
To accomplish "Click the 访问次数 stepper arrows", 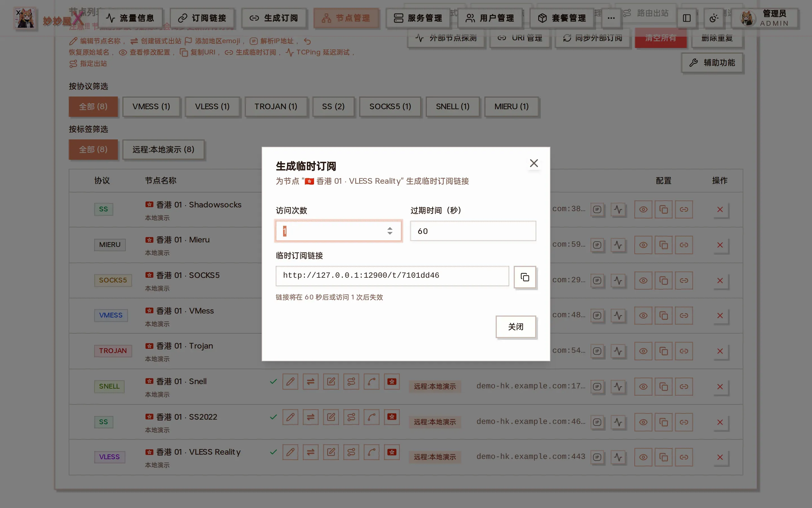I will point(390,231).
